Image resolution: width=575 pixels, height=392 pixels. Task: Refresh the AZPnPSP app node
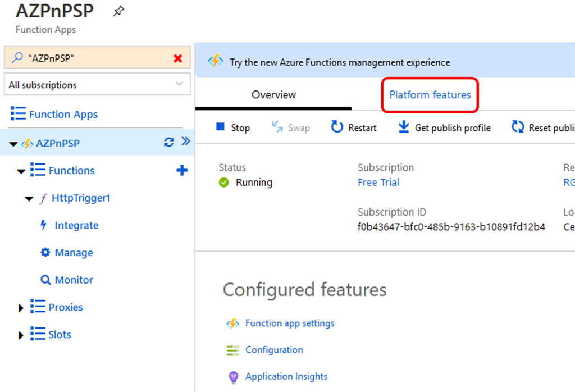(168, 143)
